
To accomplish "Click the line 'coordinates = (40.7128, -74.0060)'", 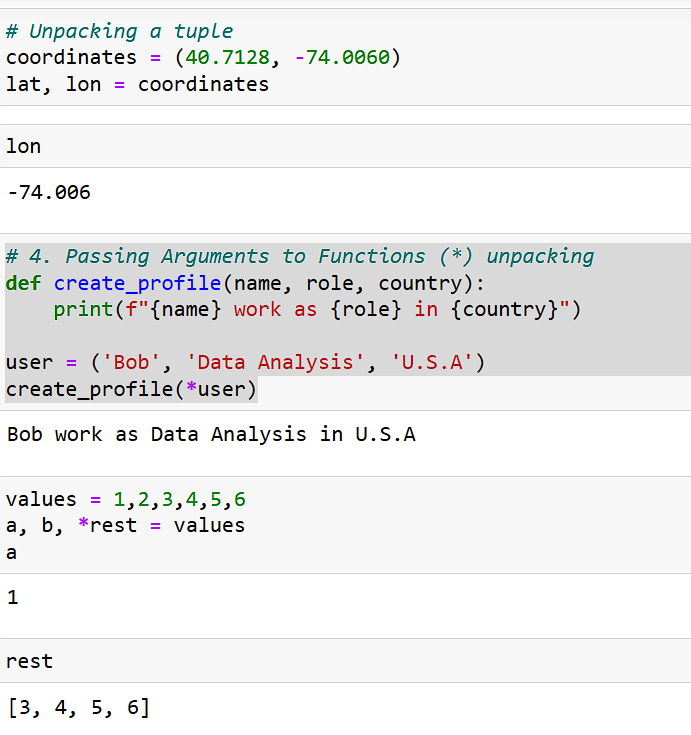I will click(203, 58).
